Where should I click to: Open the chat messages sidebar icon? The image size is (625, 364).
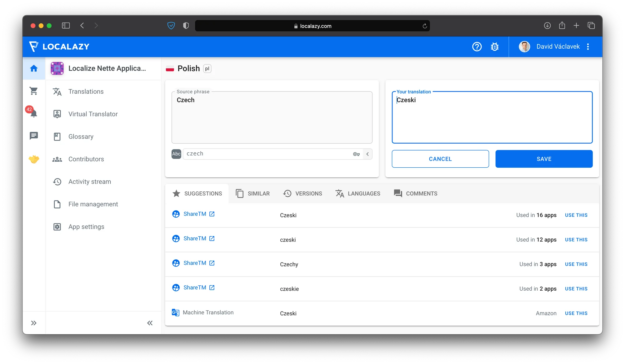point(33,135)
